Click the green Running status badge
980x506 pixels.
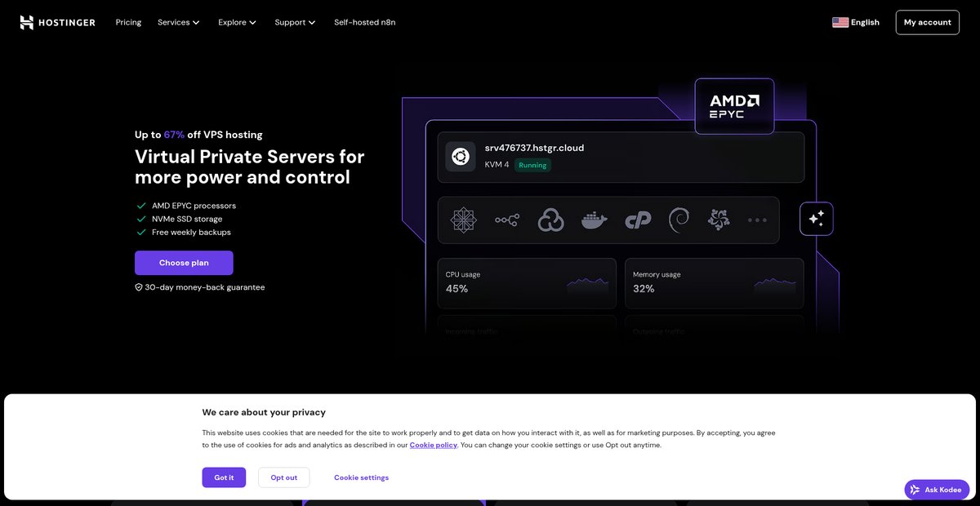pyautogui.click(x=532, y=165)
